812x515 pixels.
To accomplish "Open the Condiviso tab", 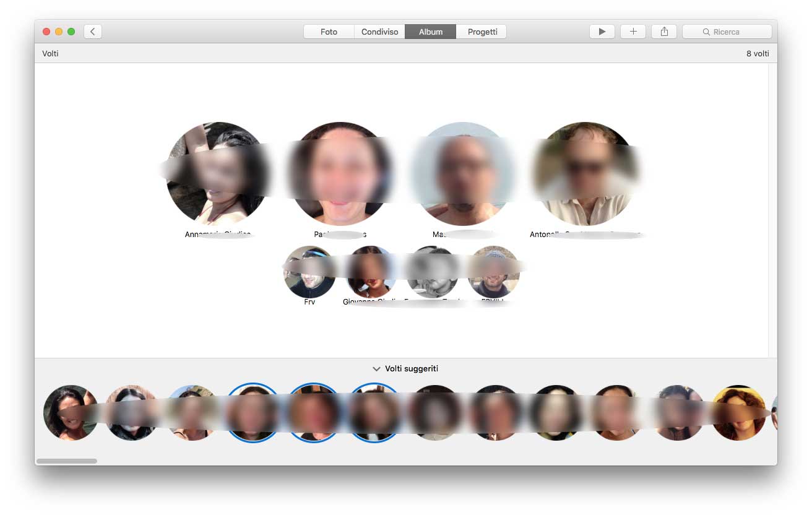I will point(379,32).
